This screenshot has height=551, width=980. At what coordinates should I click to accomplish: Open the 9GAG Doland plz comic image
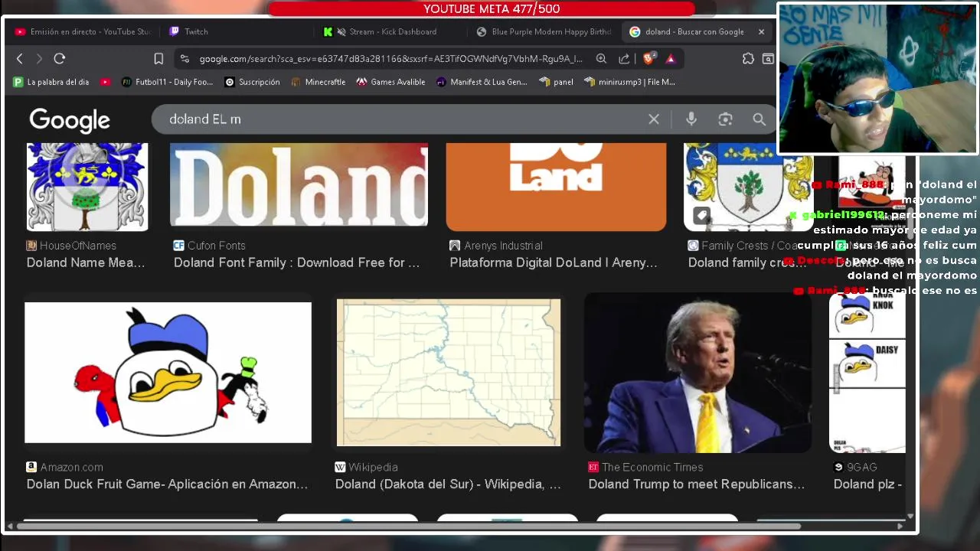(867, 373)
